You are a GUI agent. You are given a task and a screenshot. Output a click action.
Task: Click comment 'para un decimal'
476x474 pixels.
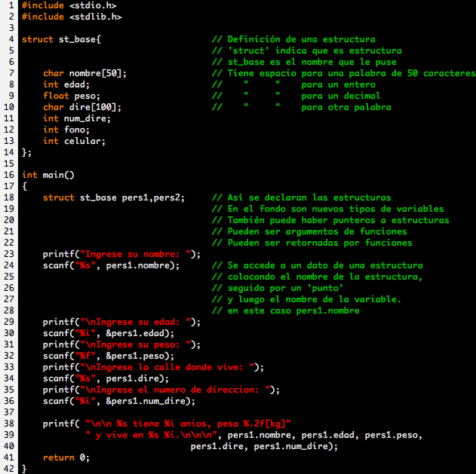(x=341, y=96)
